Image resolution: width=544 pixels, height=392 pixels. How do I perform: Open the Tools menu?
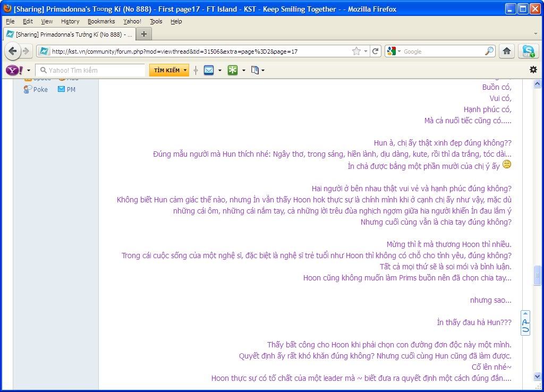pos(156,21)
